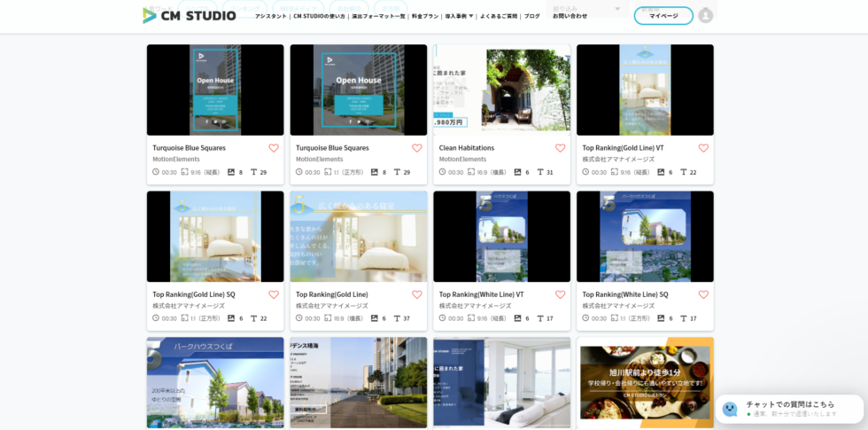This screenshot has height=430, width=868.
Task: Go to アシスタント in the navigation
Action: pos(271,16)
